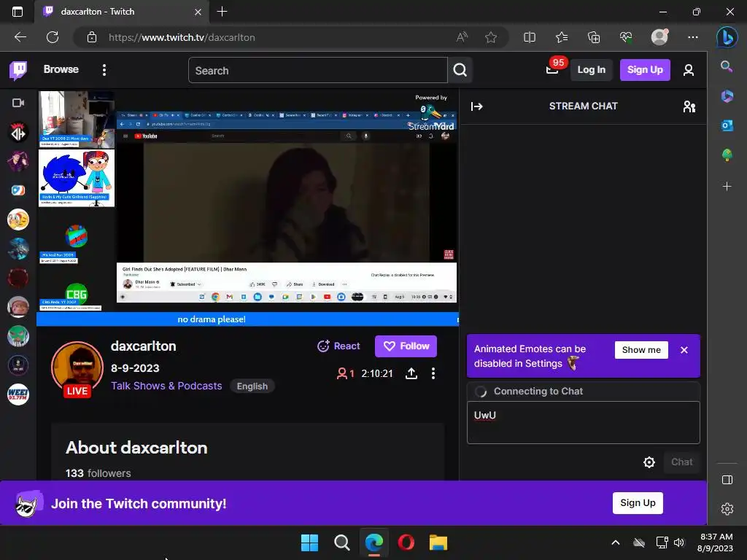Open the clock showing 8:37 AM
Image resolution: width=747 pixels, height=560 pixels.
[x=716, y=542]
